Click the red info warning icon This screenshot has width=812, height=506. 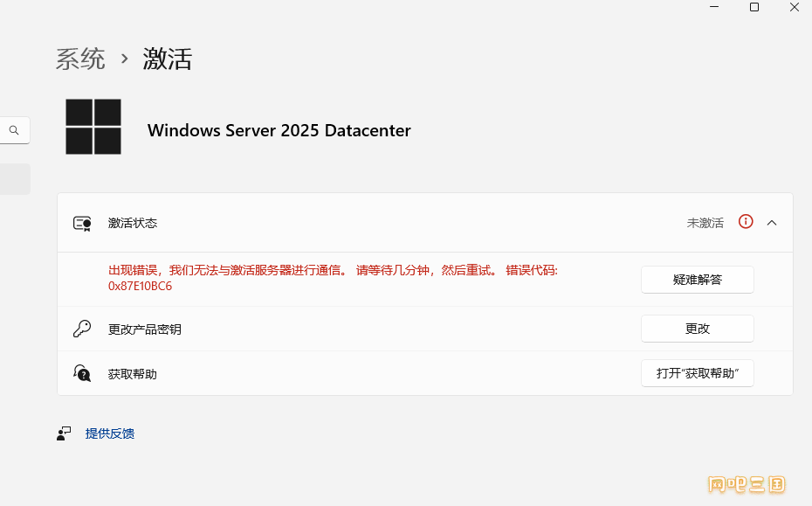click(x=746, y=222)
